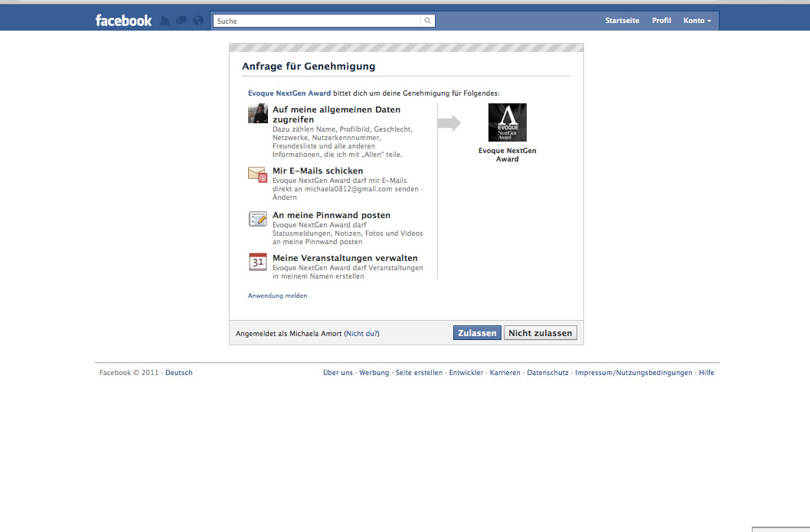Click the envelope email permission icon
Screen dimensions: 810x532
click(257, 175)
